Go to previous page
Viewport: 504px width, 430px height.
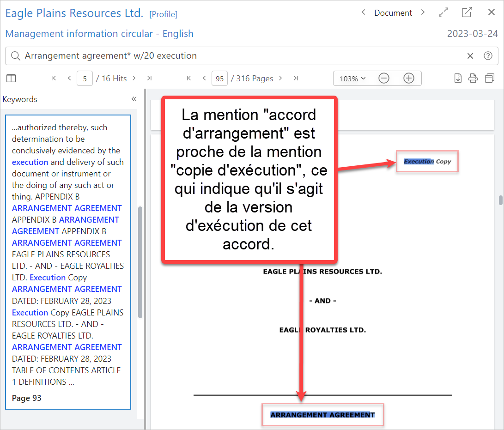204,78
